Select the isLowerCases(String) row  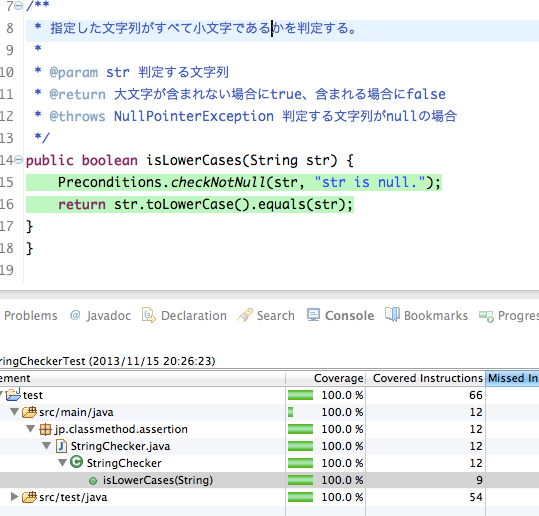point(270,480)
